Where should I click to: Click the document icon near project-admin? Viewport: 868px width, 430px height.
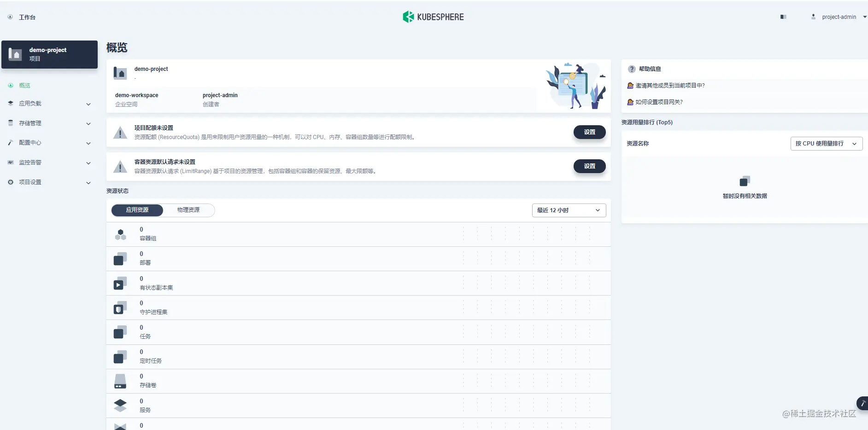pos(783,17)
